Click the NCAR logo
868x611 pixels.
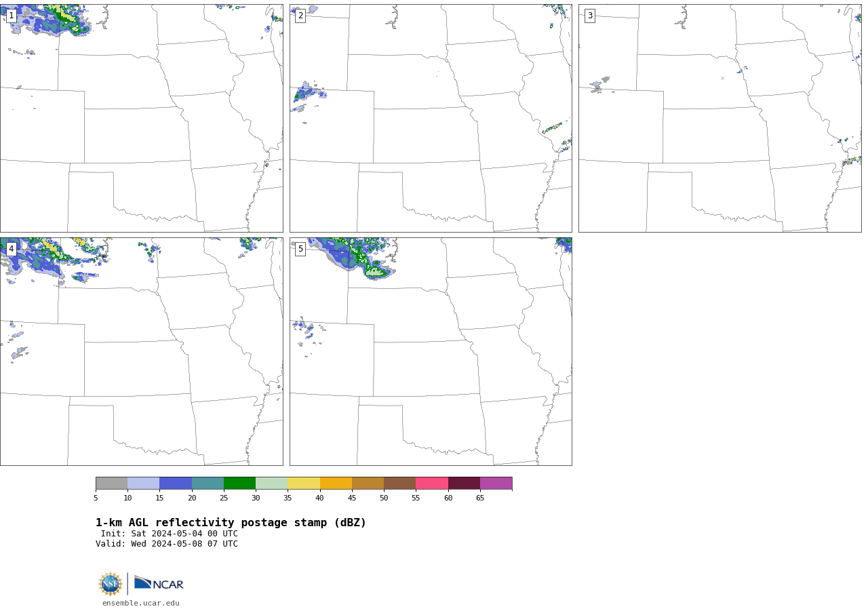159,584
